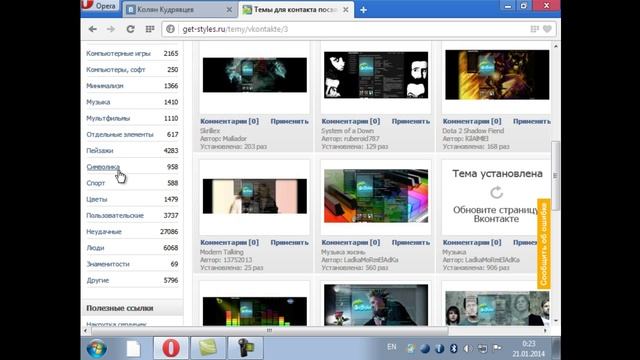Open comments for System of a Down theme
This screenshot has width=640, height=360.
point(351,121)
